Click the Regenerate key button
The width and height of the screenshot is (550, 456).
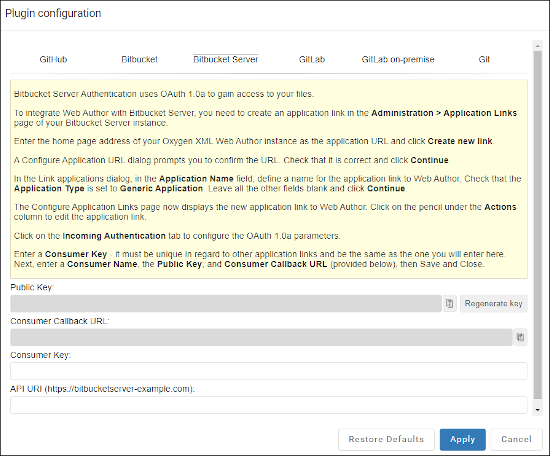point(494,303)
